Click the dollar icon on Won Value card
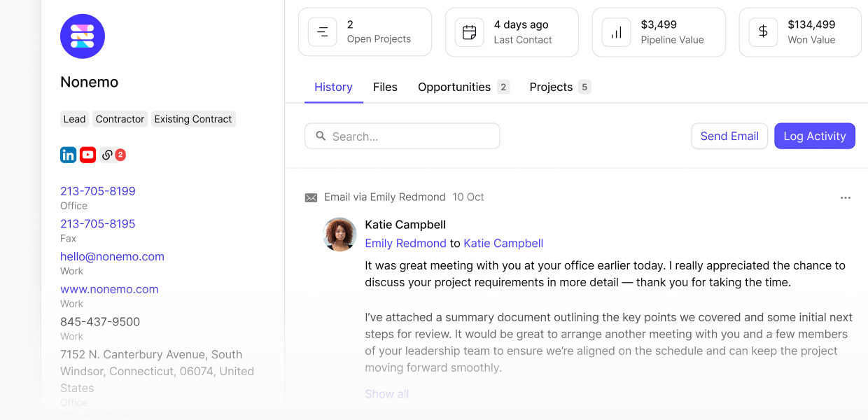 (x=763, y=31)
